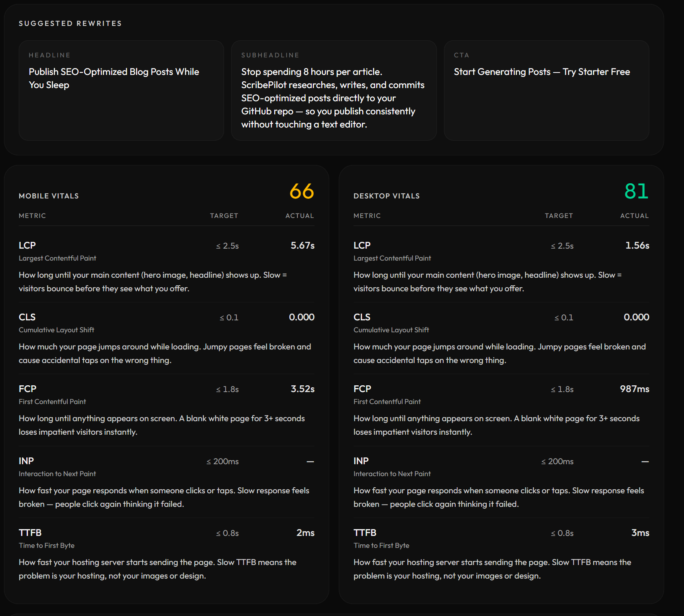Click the CTA rewrite suggestion card

coord(546,90)
